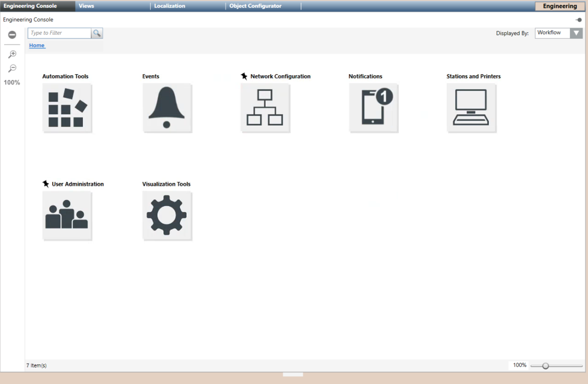This screenshot has height=384, width=588.
Task: Click the Engineering button top right
Action: pyautogui.click(x=559, y=6)
